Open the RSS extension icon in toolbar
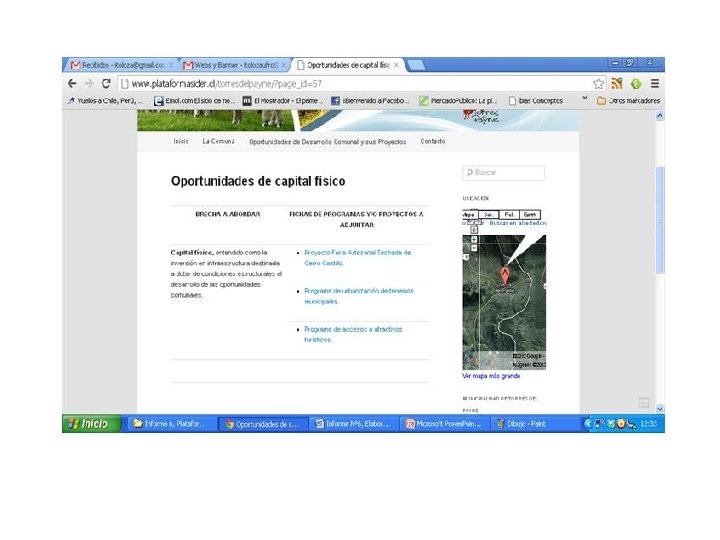720x540 pixels. (x=617, y=84)
